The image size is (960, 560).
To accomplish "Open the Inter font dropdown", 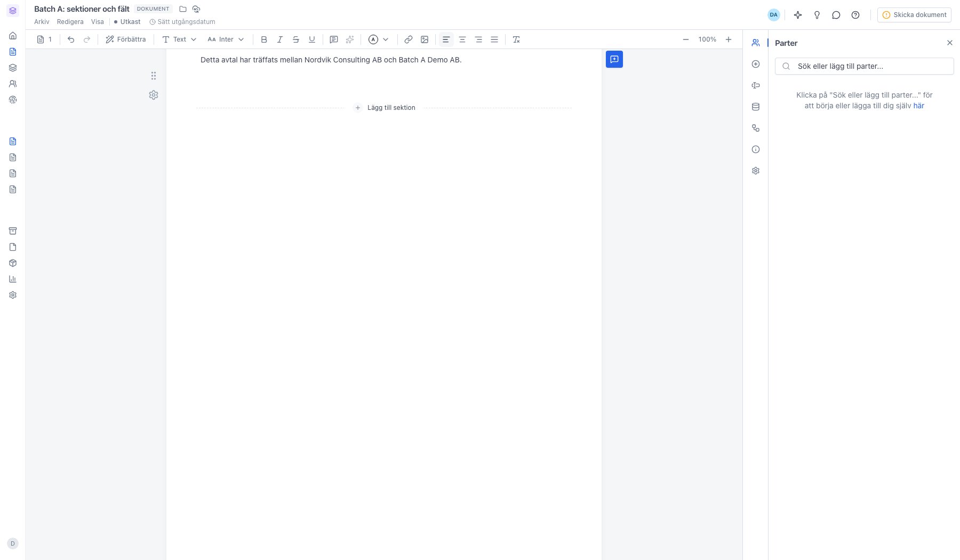I will pos(226,39).
